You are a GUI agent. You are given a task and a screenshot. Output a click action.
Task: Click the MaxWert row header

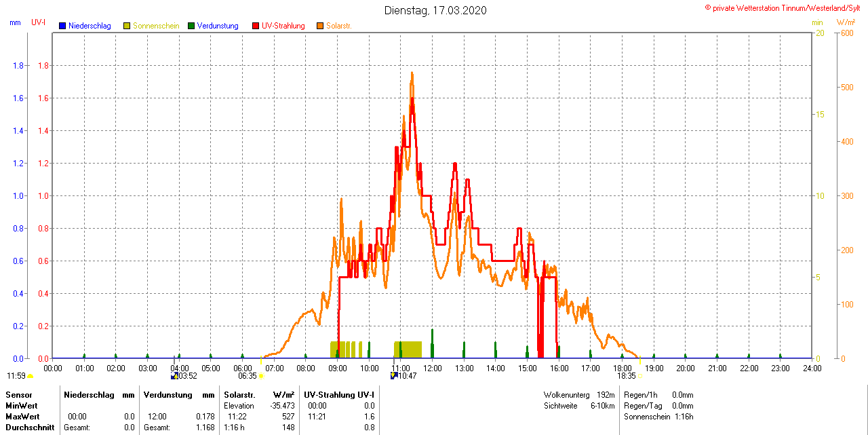click(22, 416)
